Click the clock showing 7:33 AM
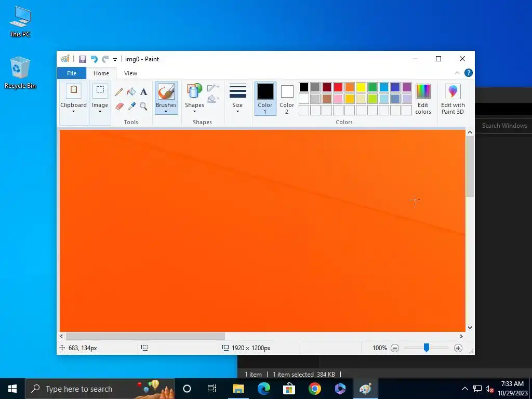 tap(512, 384)
